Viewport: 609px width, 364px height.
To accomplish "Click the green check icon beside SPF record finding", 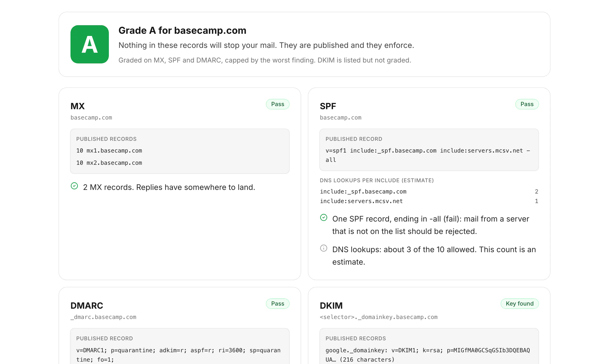I will [x=324, y=218].
